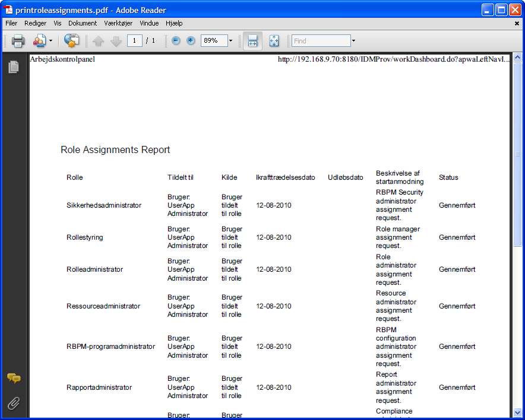Click the date in Rapportadministrator row
The height and width of the screenshot is (420, 525).
[274, 387]
